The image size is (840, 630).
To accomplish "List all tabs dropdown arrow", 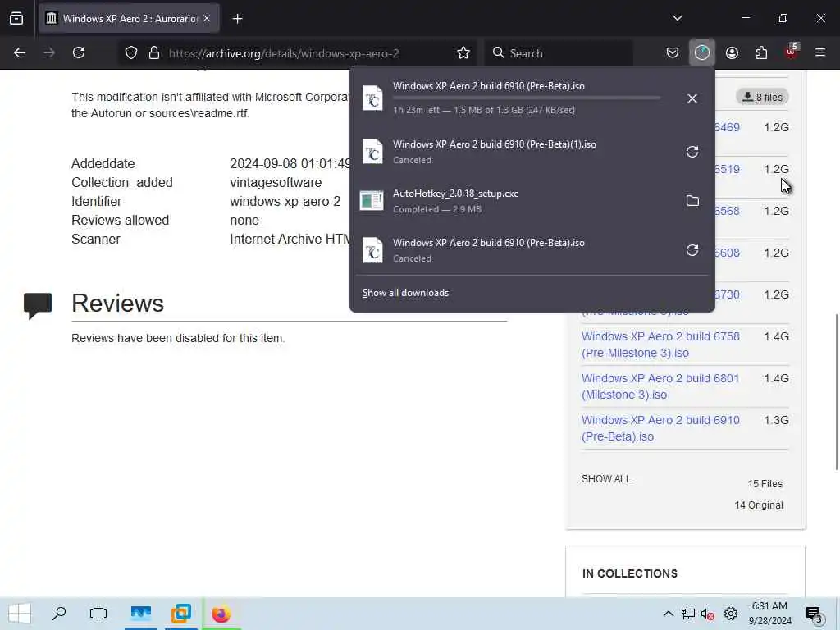I will [x=677, y=18].
